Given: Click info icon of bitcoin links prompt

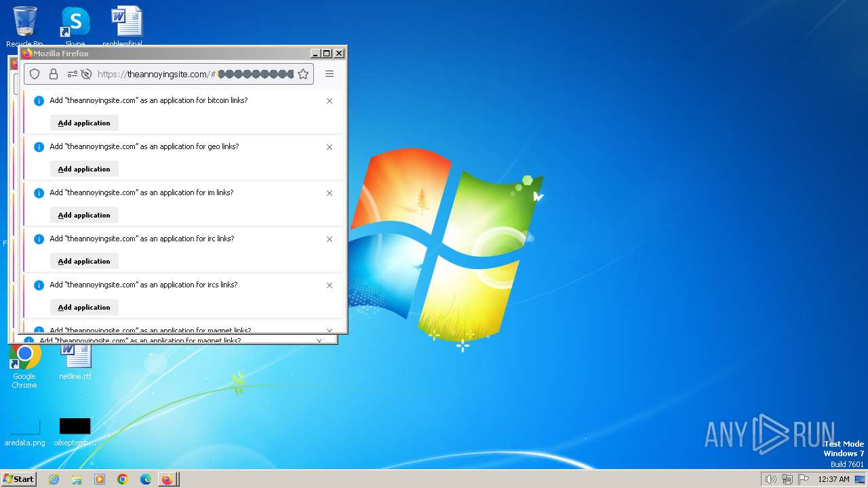Looking at the screenshot, I should pos(39,101).
